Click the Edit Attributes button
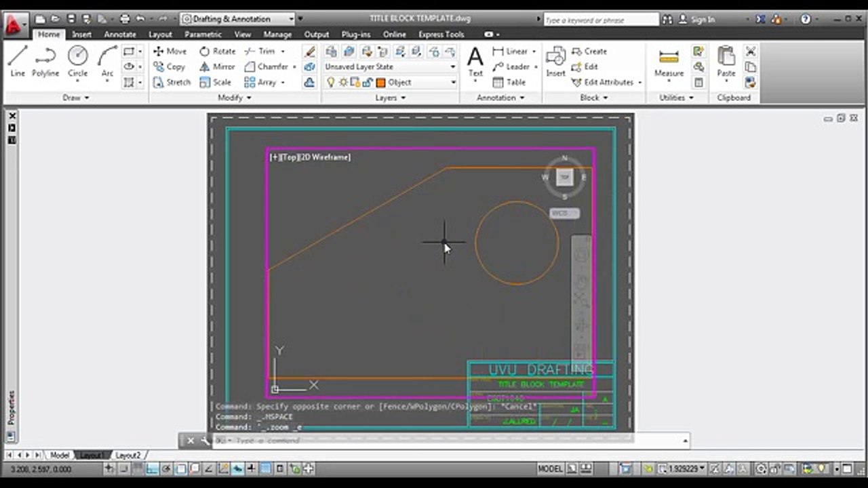The height and width of the screenshot is (488, 868). point(606,82)
